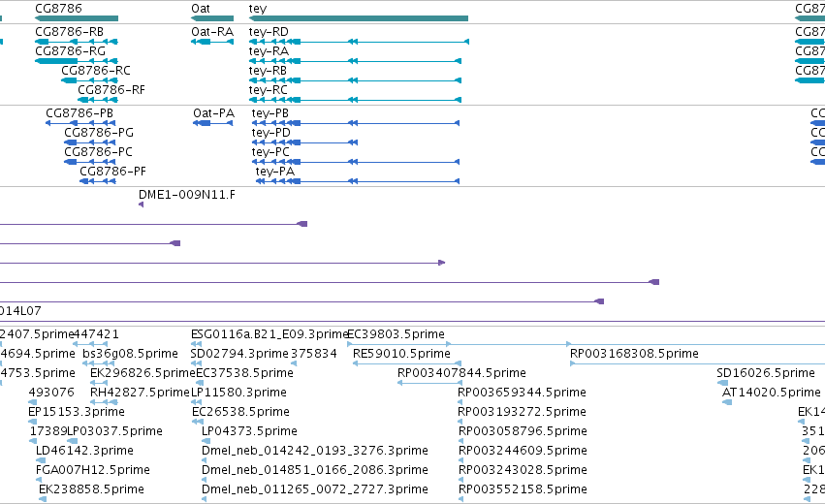Select the tey-PD protein label
Screen dimensions: 825x504
pos(271,133)
